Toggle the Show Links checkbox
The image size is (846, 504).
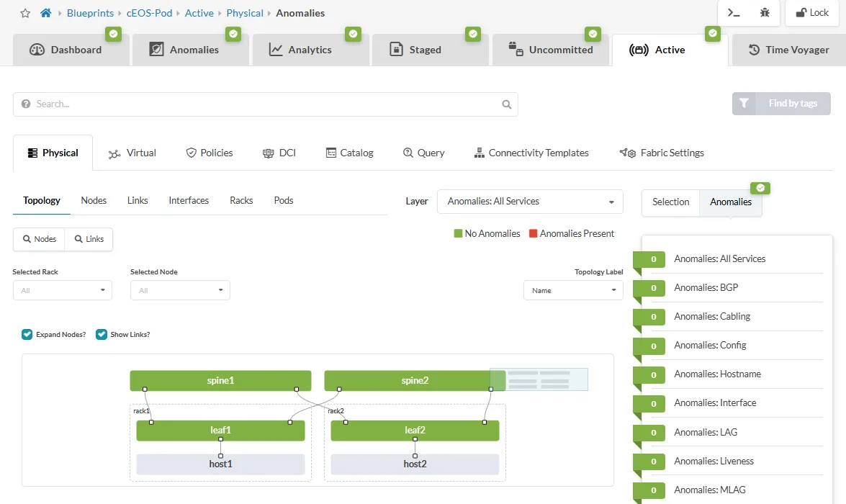pyautogui.click(x=102, y=334)
